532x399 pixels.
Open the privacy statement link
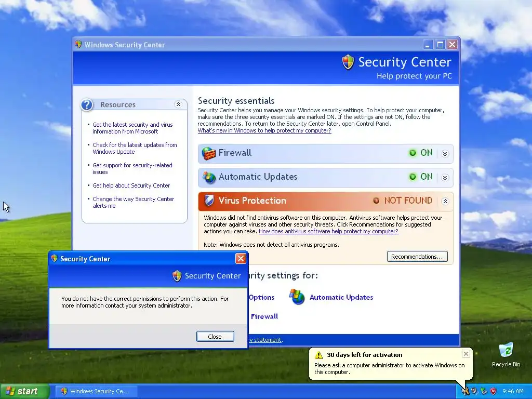click(x=265, y=340)
